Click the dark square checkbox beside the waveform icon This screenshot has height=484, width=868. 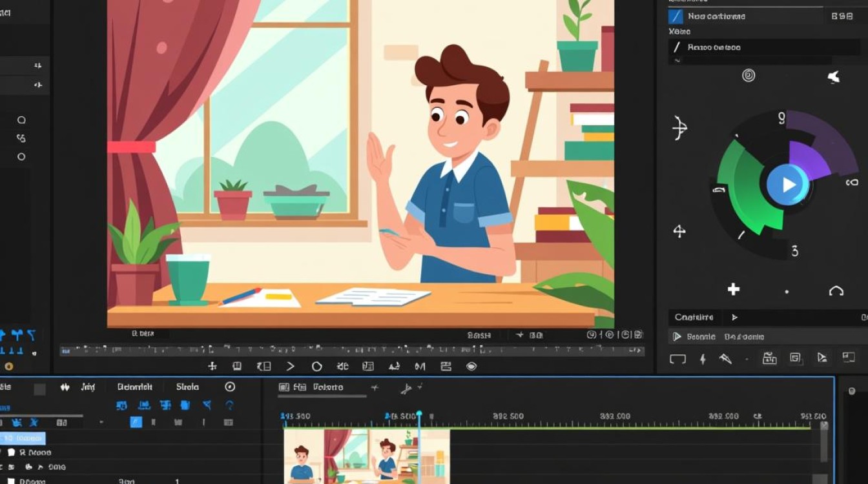(39, 389)
